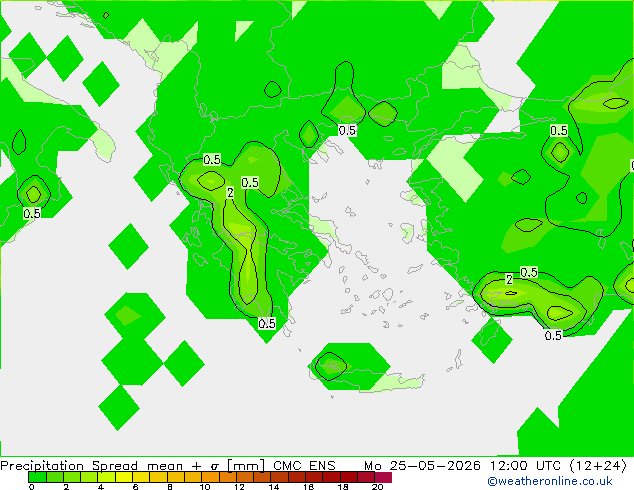634x490 pixels.
Task: Open the weatheronline.co.uk copyright link
Action: (550, 481)
